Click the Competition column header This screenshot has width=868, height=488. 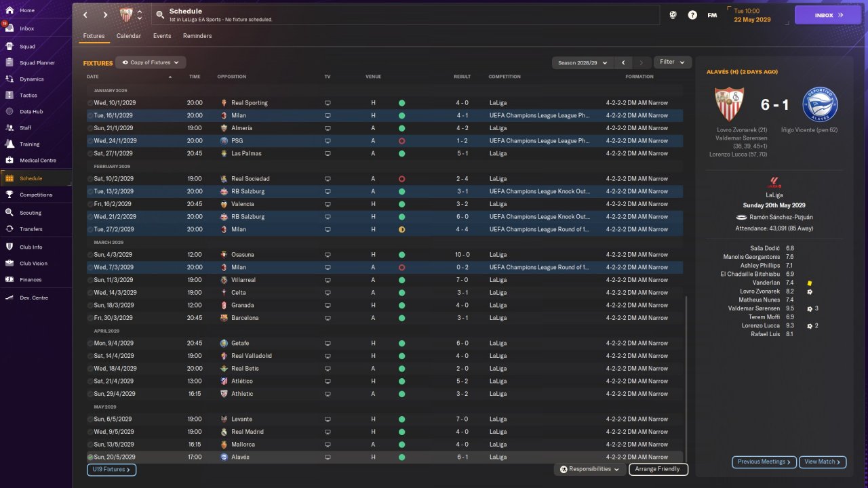point(505,77)
